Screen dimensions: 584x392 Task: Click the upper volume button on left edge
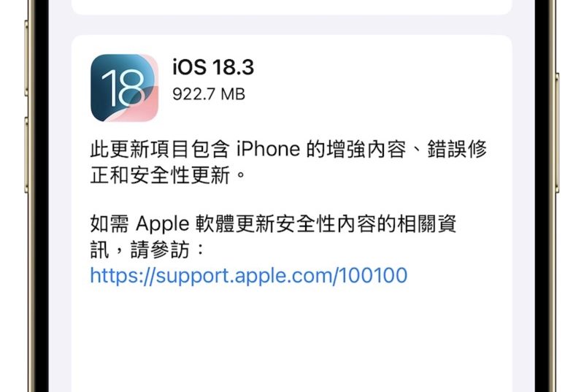pyautogui.click(x=26, y=58)
